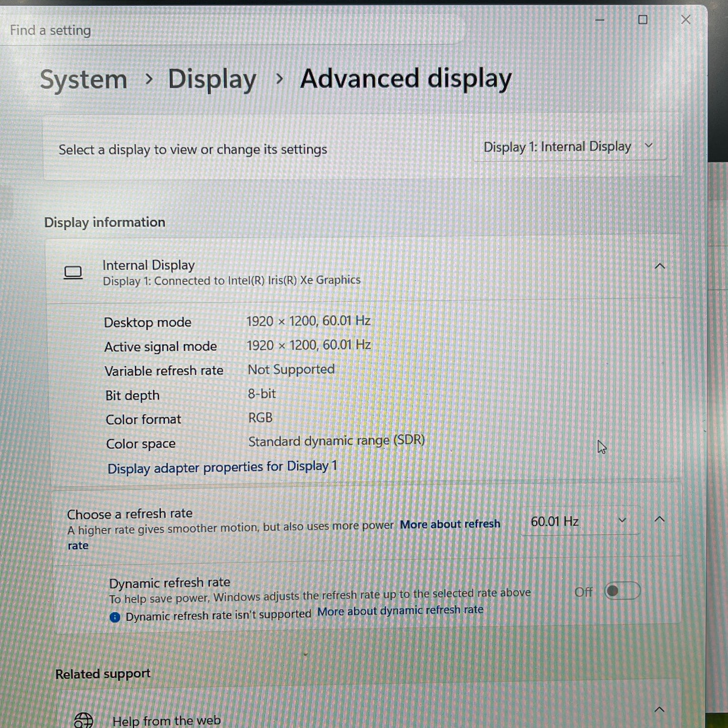Collapse the Help from the web section
Viewport: 728px width, 728px height.
pos(659,710)
